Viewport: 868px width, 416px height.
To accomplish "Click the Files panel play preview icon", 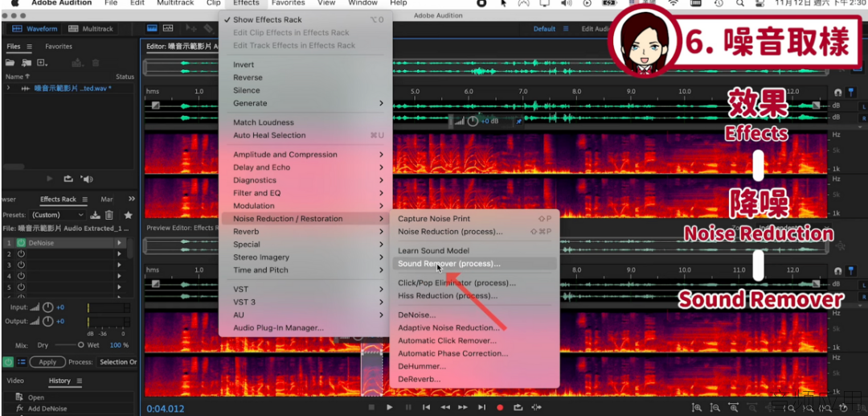I will (49, 179).
